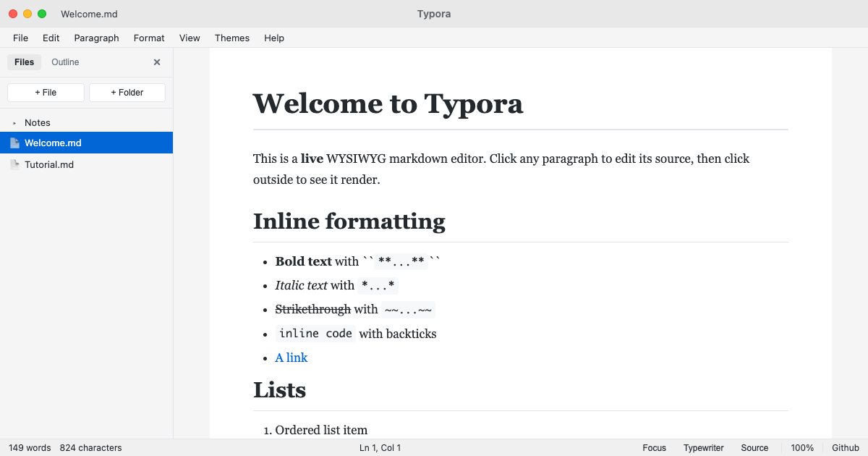The image size is (868, 456).
Task: Click the *...* code snippet
Action: 378,286
